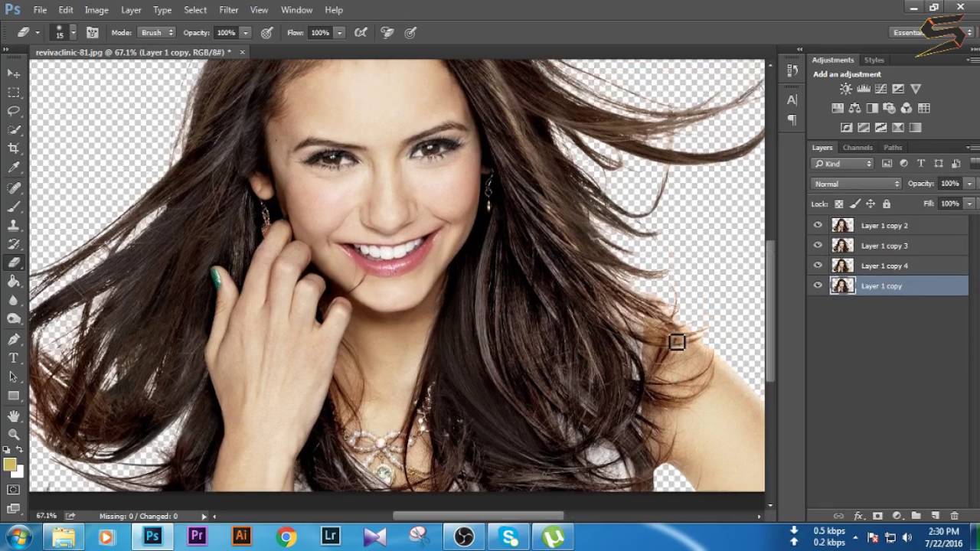This screenshot has height=551, width=980.
Task: Switch to the Paths tab
Action: pos(893,147)
